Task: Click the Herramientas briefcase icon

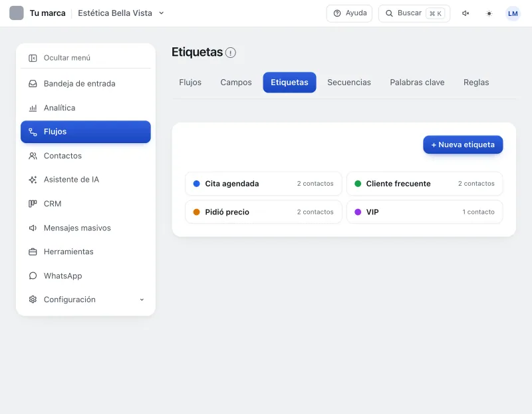Action: pyautogui.click(x=33, y=252)
